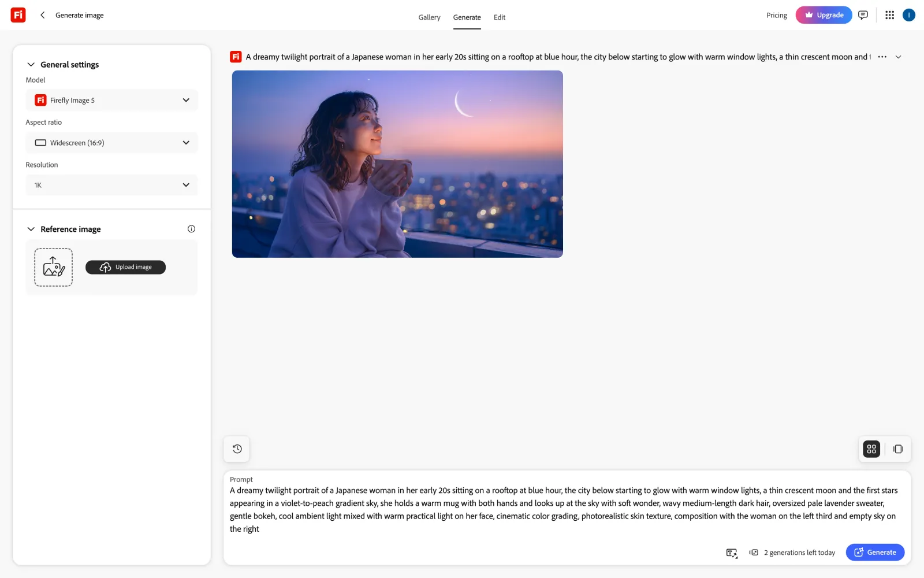924x578 pixels.
Task: Click the 'Generate image' page title
Action: pyautogui.click(x=80, y=15)
